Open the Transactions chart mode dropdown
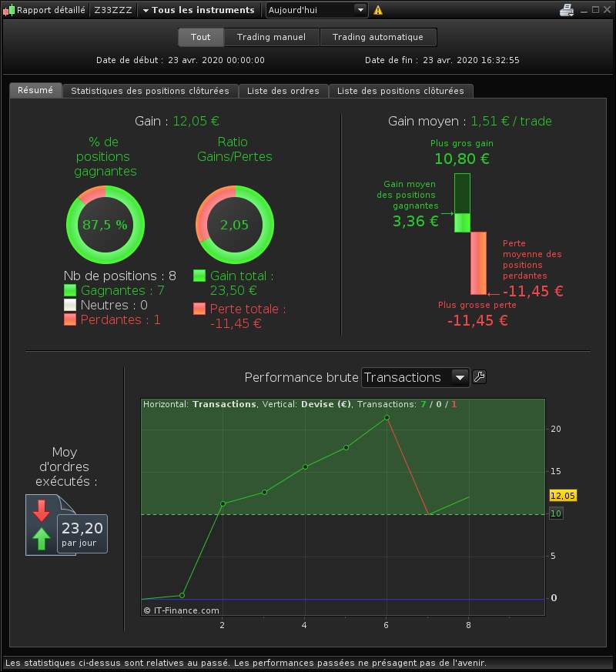The image size is (616, 672). coord(415,378)
